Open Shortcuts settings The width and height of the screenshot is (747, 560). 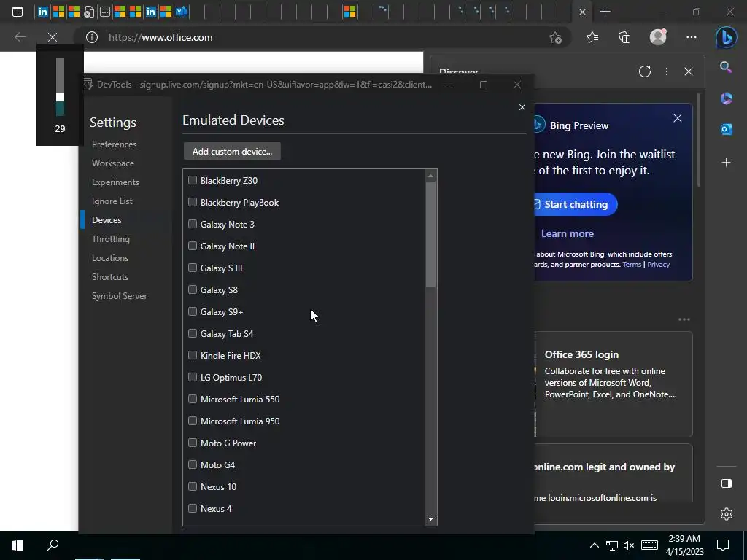110,277
